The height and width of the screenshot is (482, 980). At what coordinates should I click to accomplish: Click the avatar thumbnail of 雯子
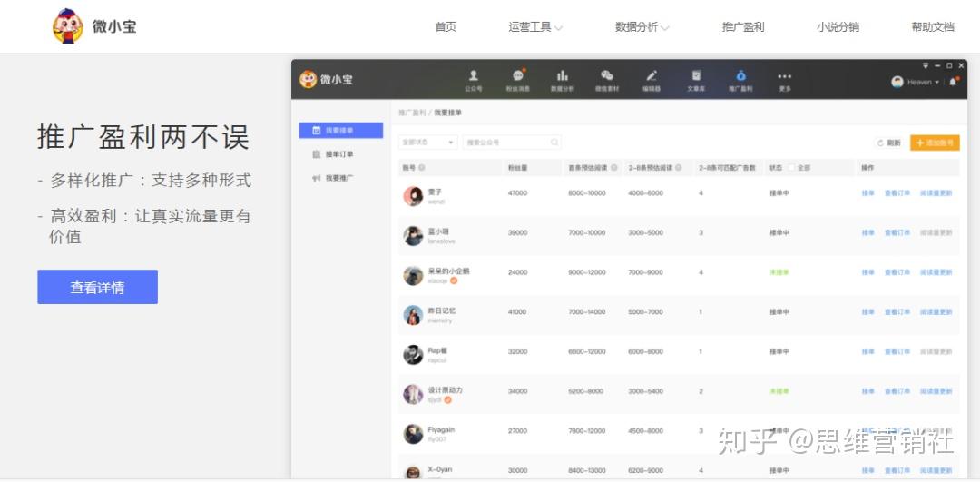coord(413,196)
